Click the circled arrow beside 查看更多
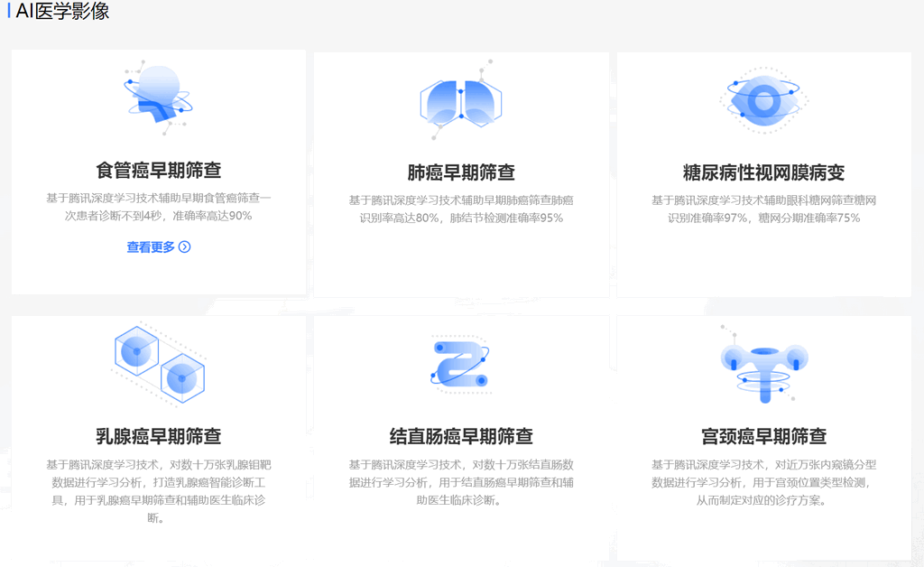Screen dimensions: 924x567 [185, 247]
